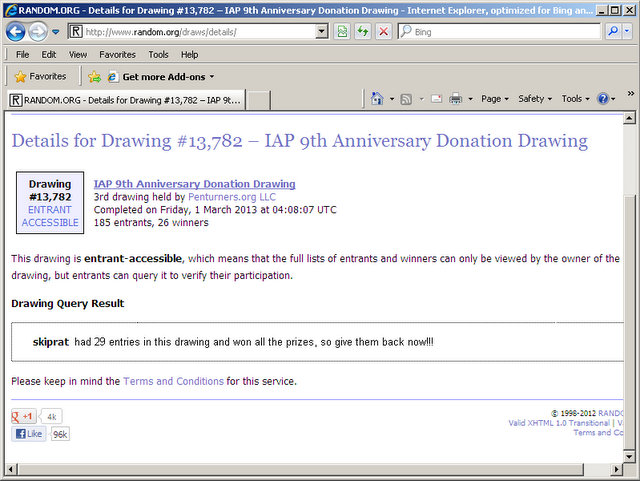Click the 'skiprat' name in query result
Screen dimensions: 640x481
[51, 342]
